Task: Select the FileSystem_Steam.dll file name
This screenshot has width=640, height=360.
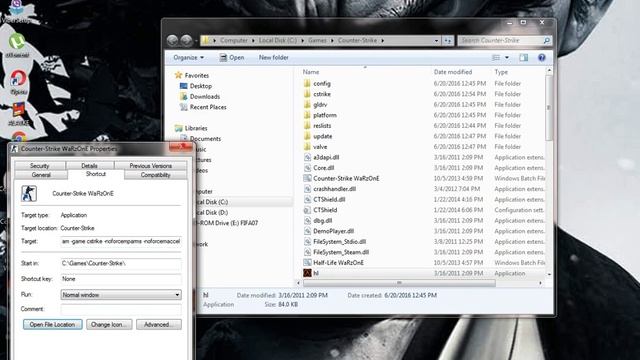Action: (x=341, y=252)
